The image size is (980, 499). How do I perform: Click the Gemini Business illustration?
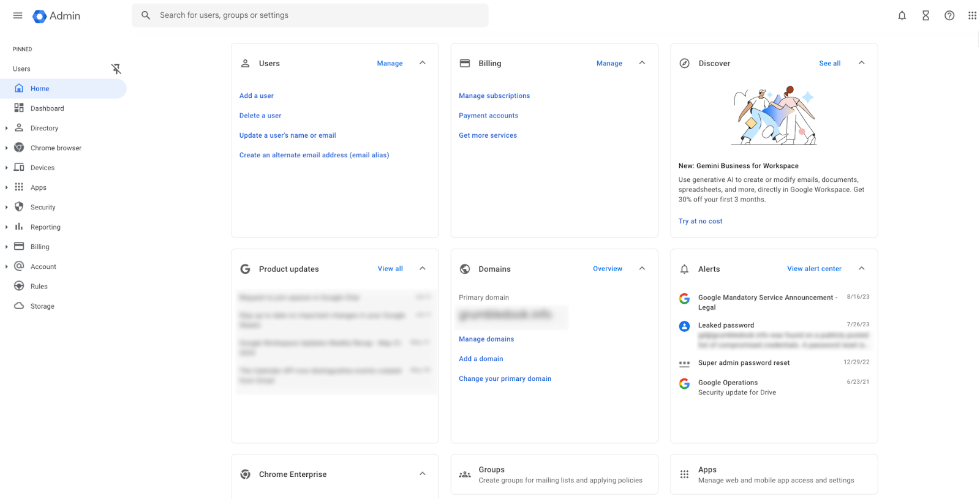pyautogui.click(x=774, y=116)
